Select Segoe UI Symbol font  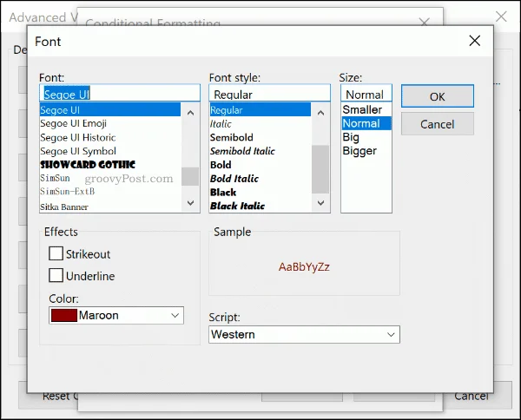[x=110, y=151]
